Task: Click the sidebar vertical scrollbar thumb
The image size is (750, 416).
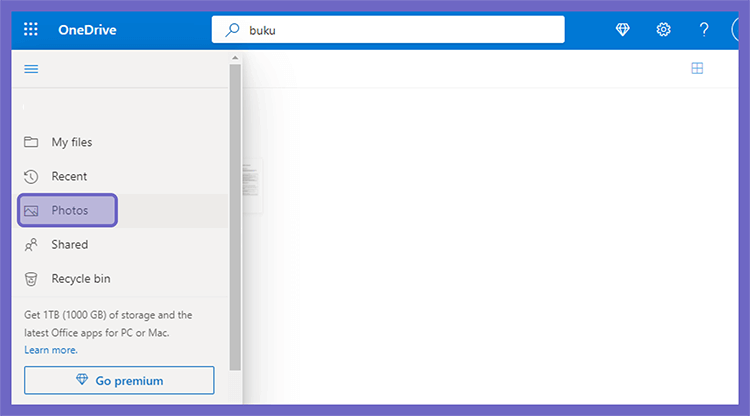Action: click(x=235, y=217)
